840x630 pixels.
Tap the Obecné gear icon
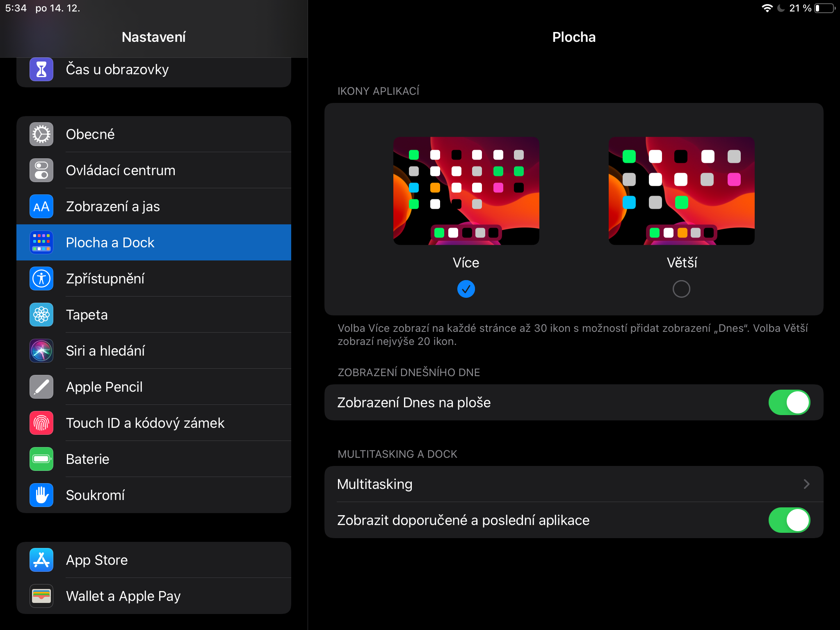(x=41, y=134)
